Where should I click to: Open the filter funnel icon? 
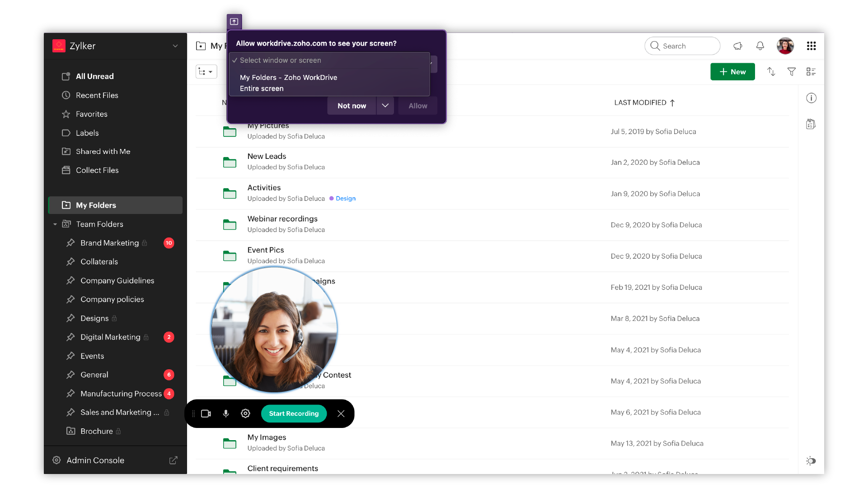click(x=791, y=72)
